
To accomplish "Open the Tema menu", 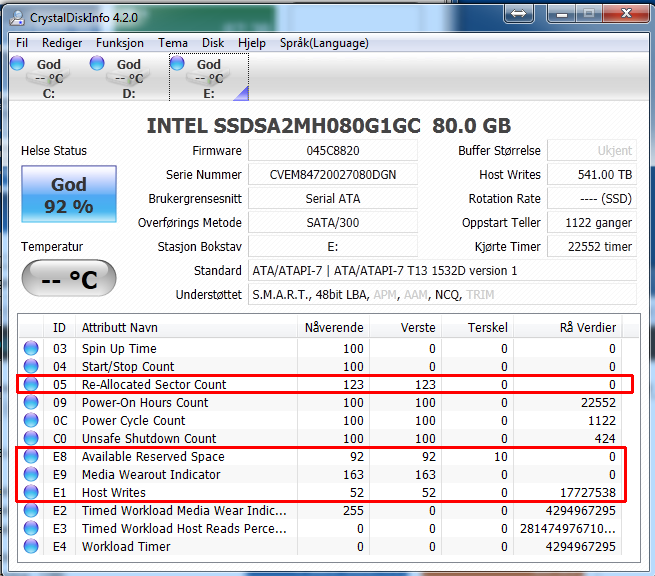I will pyautogui.click(x=173, y=43).
